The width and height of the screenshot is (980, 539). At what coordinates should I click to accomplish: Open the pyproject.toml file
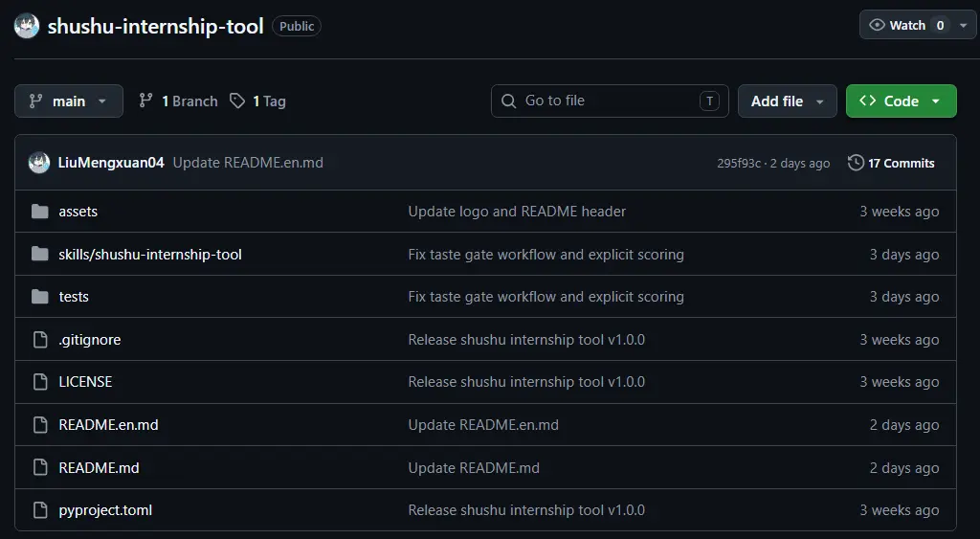(x=105, y=510)
